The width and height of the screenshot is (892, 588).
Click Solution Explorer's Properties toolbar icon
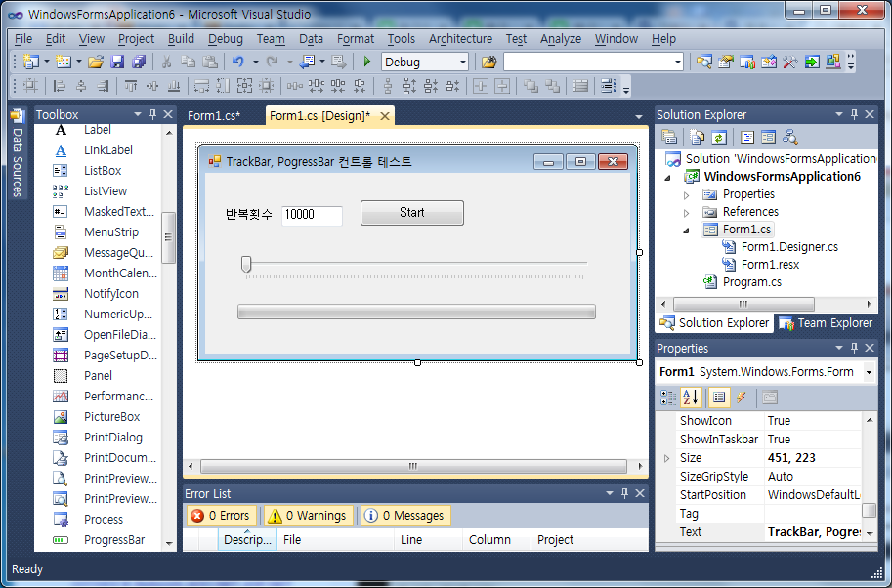coord(669,137)
